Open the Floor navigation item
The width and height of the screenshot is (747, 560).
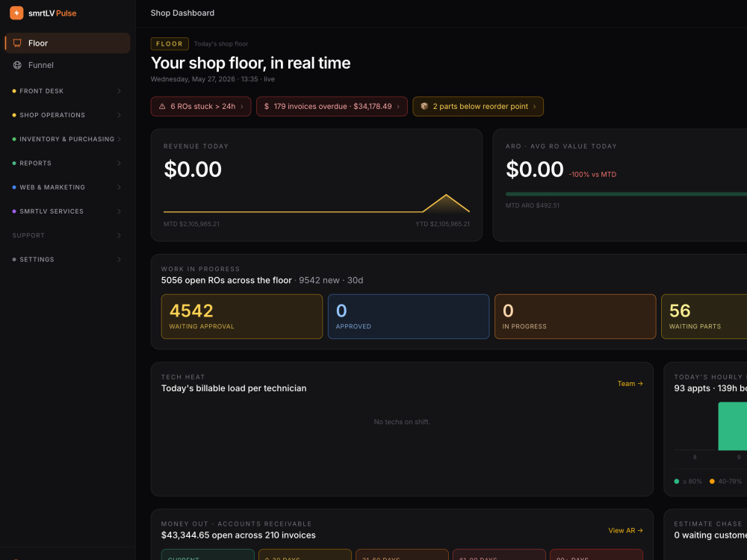tap(67, 43)
